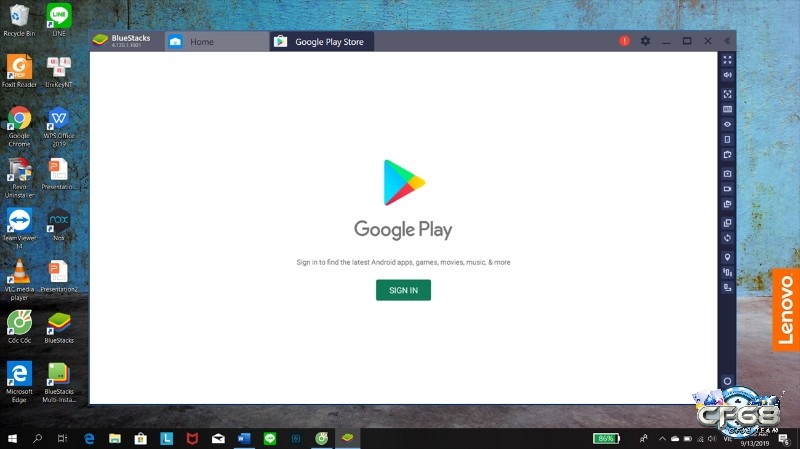The width and height of the screenshot is (800, 449).
Task: Open BlueStacks desktop shortcut
Action: [59, 328]
